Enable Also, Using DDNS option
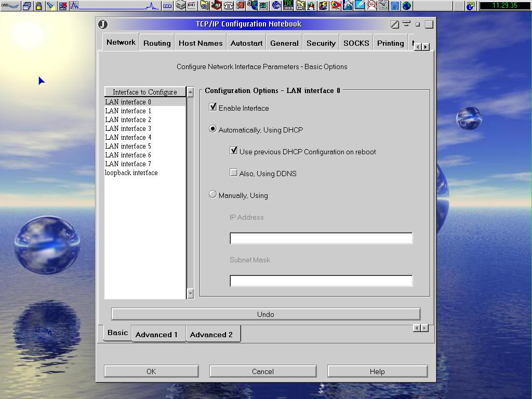Image resolution: width=532 pixels, height=399 pixels. 234,173
